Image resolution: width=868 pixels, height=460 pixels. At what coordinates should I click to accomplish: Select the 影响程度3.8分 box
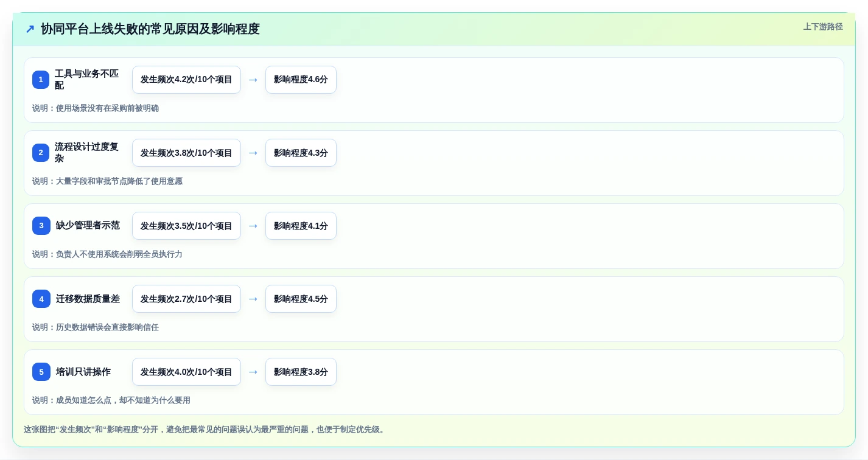click(301, 372)
